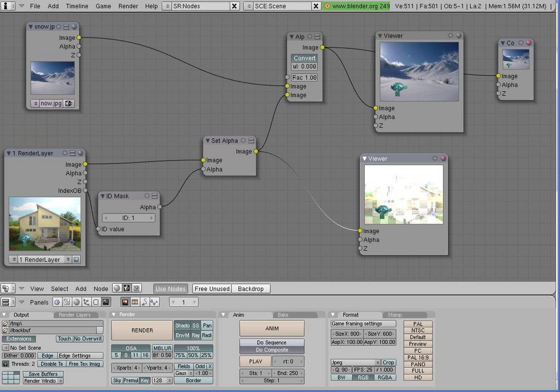Click the auto threads icon beside Threads: 2

pyautogui.click(x=5, y=364)
